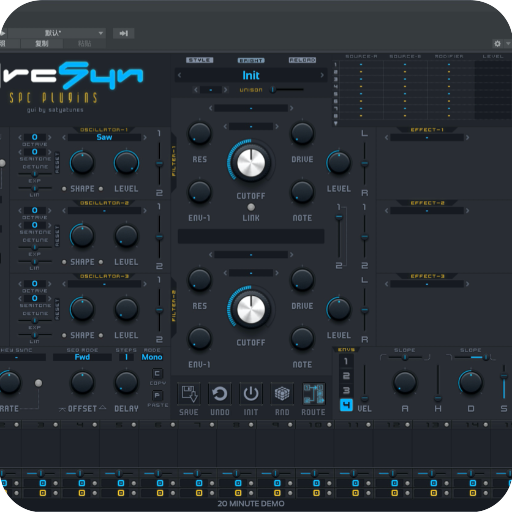
Task: Increase Oscillator-1 octave with right arrow
Action: 49,137
